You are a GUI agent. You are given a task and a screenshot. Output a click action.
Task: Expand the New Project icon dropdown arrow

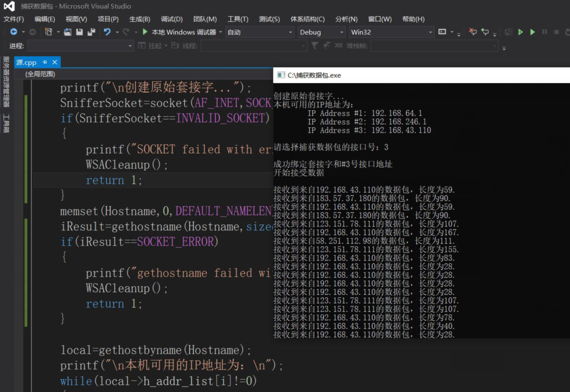58,32
